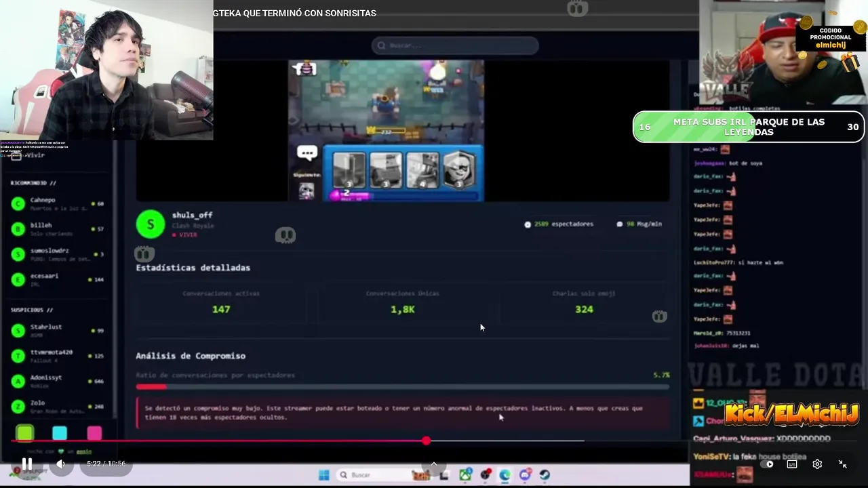The width and height of the screenshot is (868, 488).
Task: Click the 5.7% engagement ratio value
Action: [x=661, y=375]
